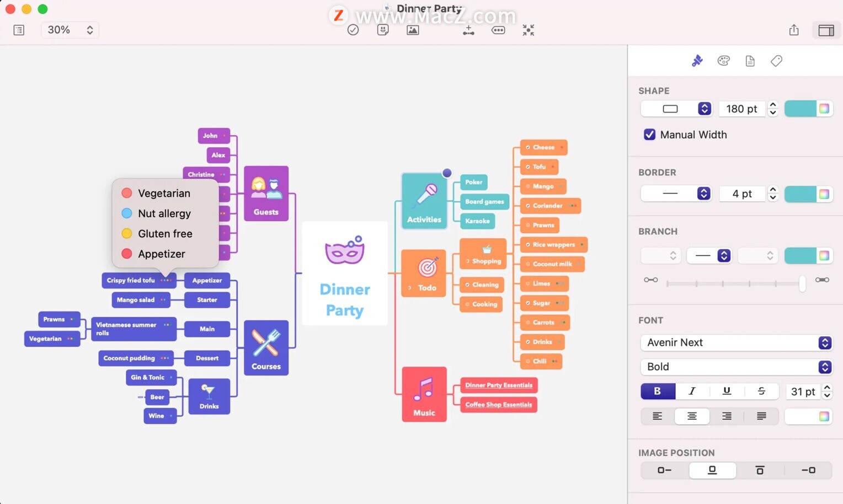
Task: Justify the text alignment
Action: [x=761, y=416]
